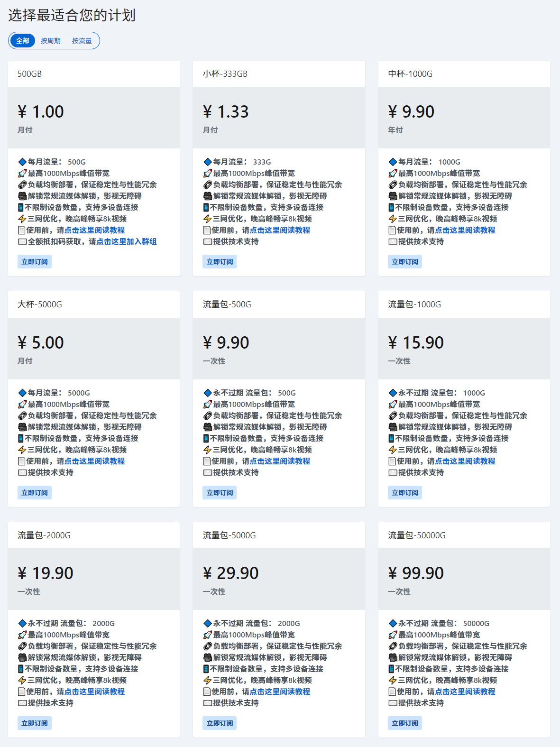Subscribe to the 流量包-500G plan

pos(220,493)
